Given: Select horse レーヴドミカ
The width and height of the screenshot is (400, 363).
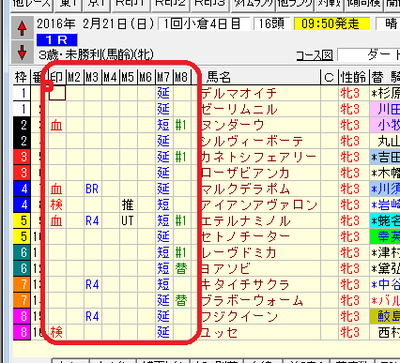Looking at the screenshot, I should (x=239, y=253).
